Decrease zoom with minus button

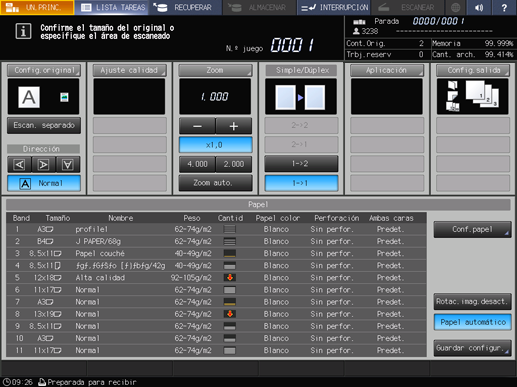(x=197, y=126)
